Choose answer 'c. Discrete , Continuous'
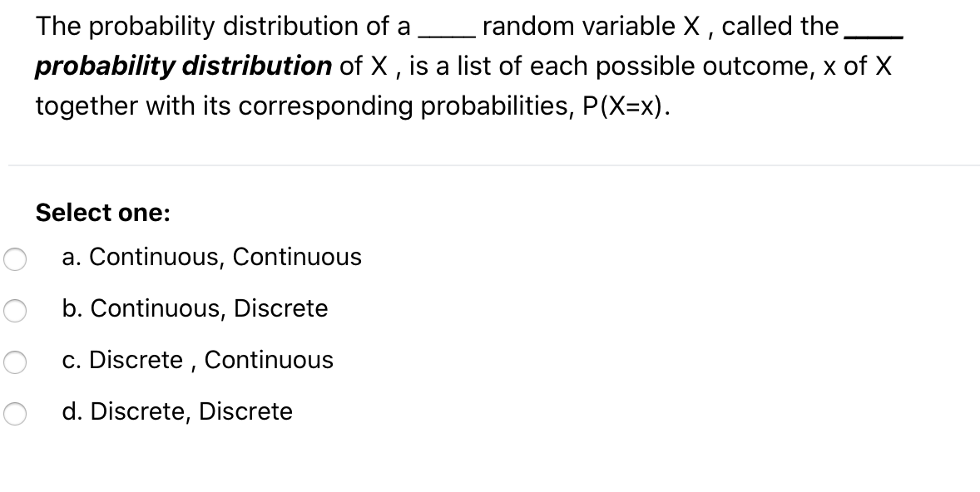This screenshot has width=980, height=492. click(x=197, y=360)
